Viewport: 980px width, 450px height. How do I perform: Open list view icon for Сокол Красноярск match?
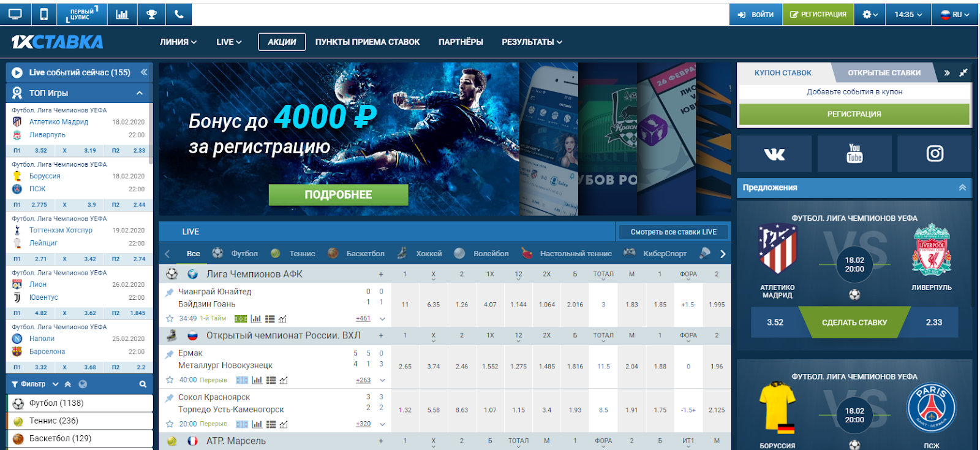(271, 424)
